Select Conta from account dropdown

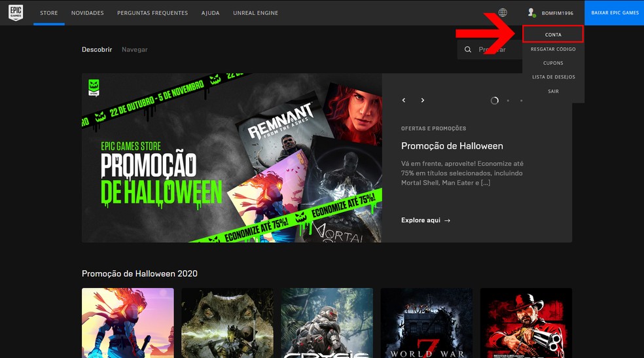(x=553, y=35)
